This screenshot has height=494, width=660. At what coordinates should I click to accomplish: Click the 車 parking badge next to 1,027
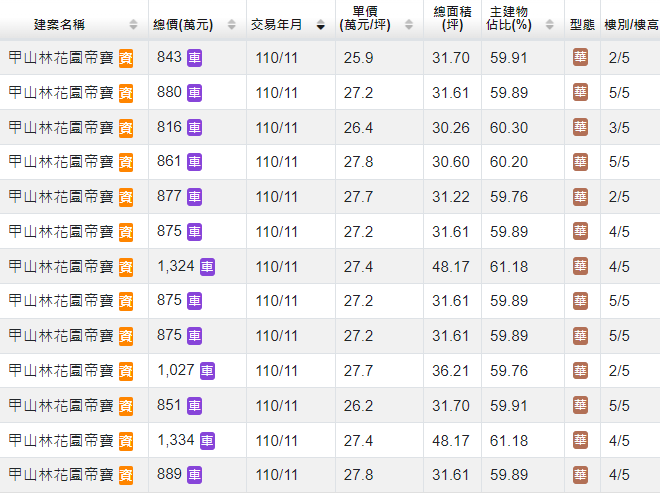pos(207,371)
